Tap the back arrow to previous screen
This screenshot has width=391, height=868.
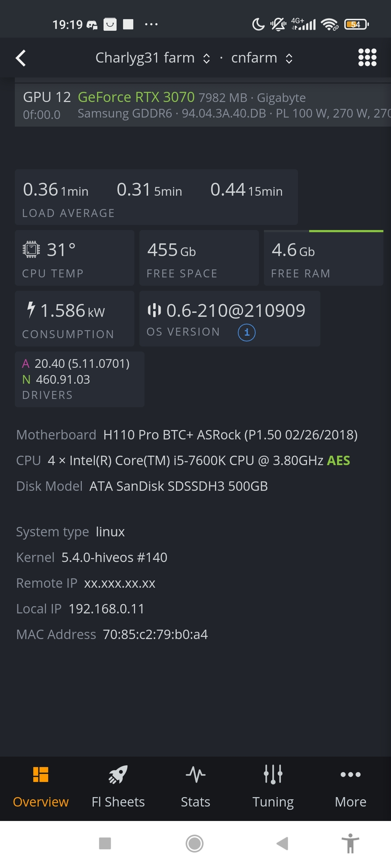pos(21,58)
